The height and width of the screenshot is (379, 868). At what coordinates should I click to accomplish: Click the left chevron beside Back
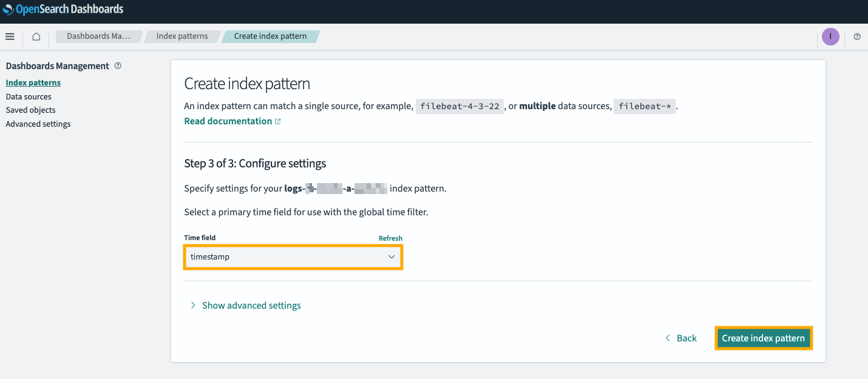click(668, 338)
